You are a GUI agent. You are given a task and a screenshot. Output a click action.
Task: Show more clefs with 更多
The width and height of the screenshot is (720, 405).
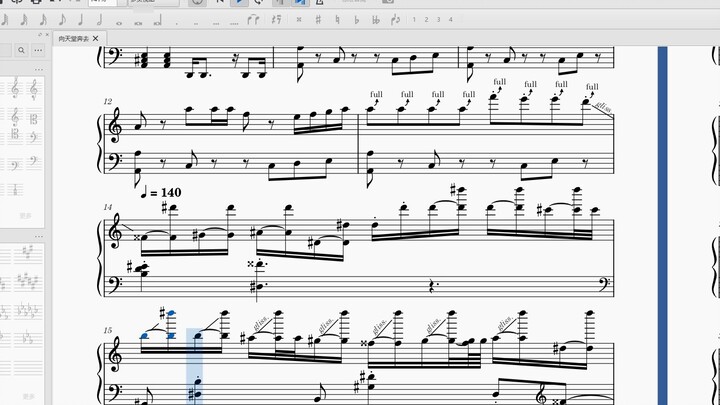pos(26,215)
